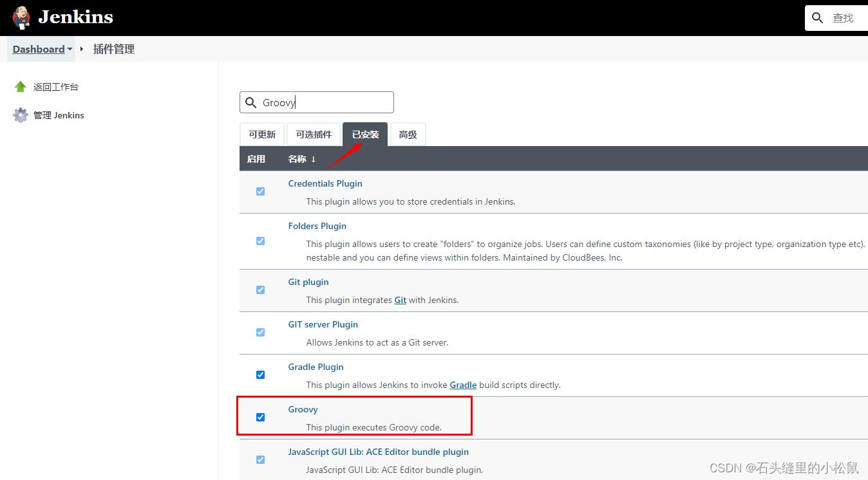Open the Dashboard breadcrumb link
868x480 pixels.
click(x=39, y=49)
